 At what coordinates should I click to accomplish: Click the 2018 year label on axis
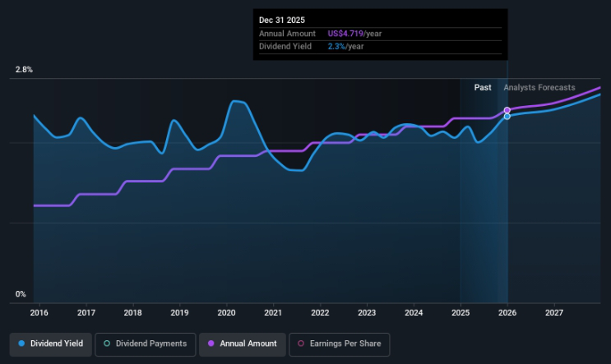(133, 313)
